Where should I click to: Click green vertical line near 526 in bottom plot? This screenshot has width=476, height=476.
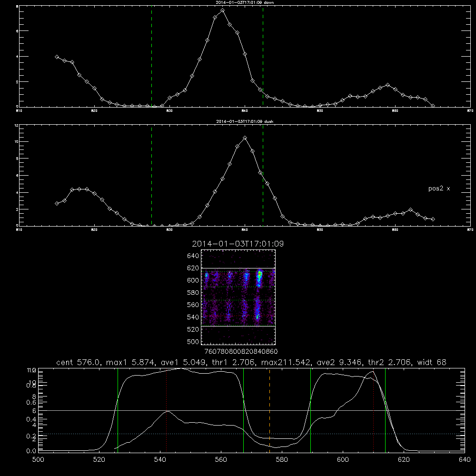pyautogui.click(x=118, y=410)
